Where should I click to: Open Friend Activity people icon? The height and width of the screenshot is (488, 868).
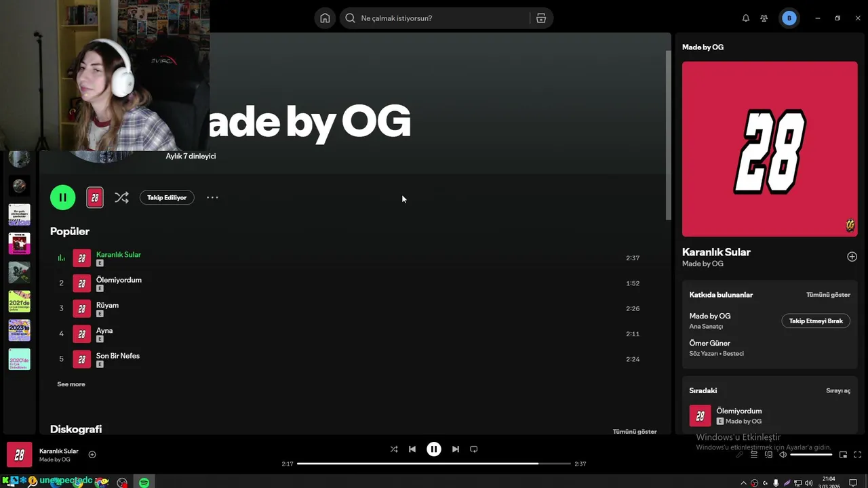point(764,18)
